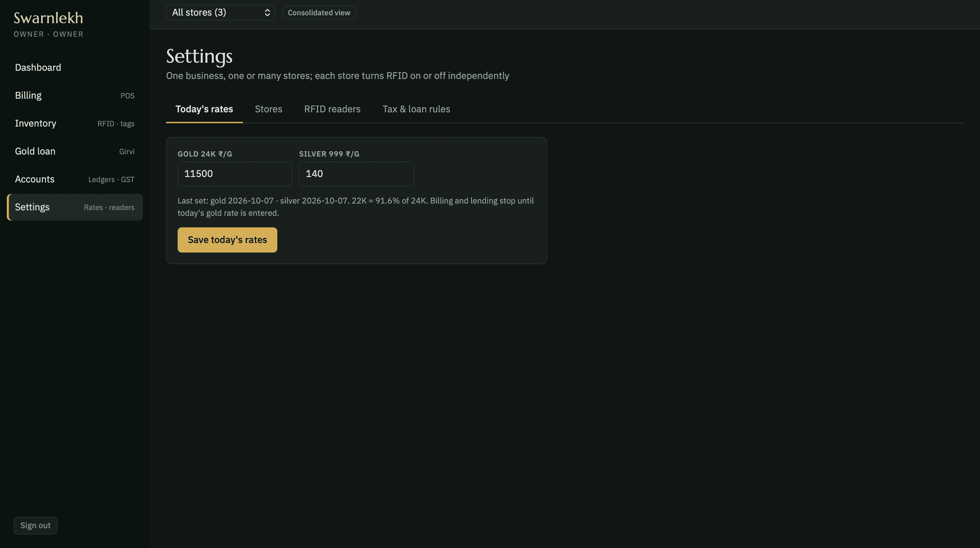Click the Consolidated view badge
Image resolution: width=980 pixels, height=548 pixels.
click(319, 13)
